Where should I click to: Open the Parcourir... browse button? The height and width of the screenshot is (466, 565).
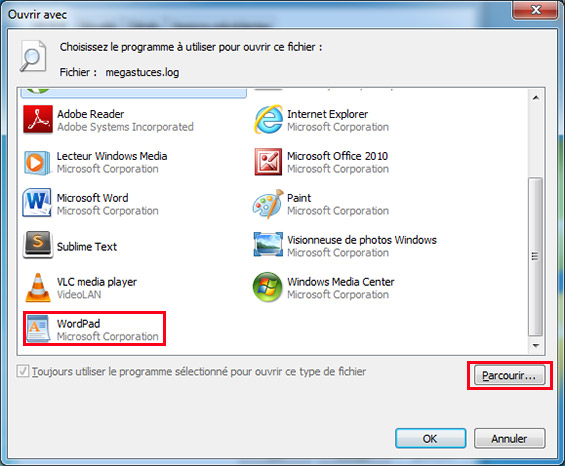coord(509,376)
